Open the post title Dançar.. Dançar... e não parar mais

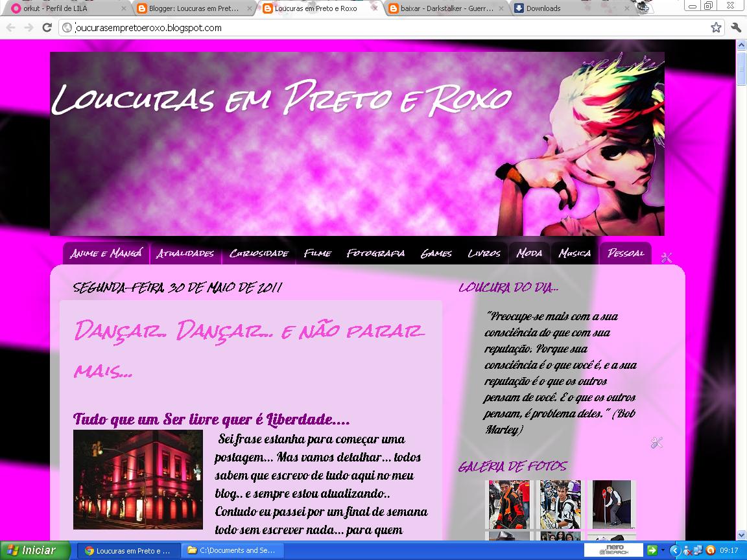249,350
